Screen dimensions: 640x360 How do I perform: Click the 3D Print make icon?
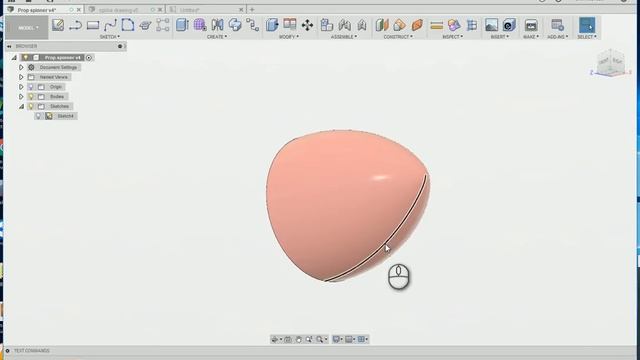pos(531,25)
